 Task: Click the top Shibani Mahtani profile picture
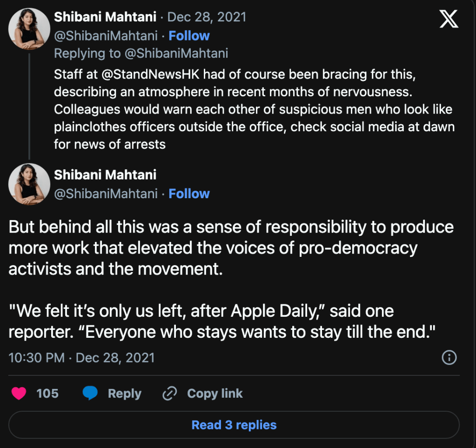[x=29, y=29]
